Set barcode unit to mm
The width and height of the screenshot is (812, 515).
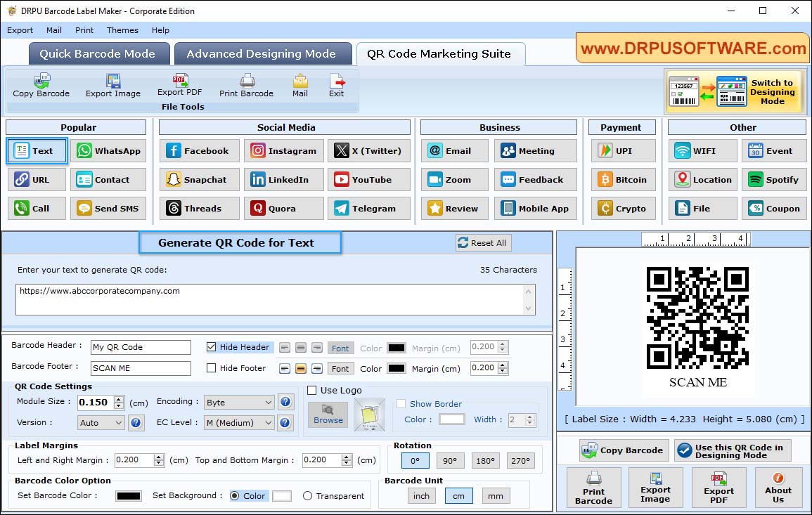click(x=495, y=496)
